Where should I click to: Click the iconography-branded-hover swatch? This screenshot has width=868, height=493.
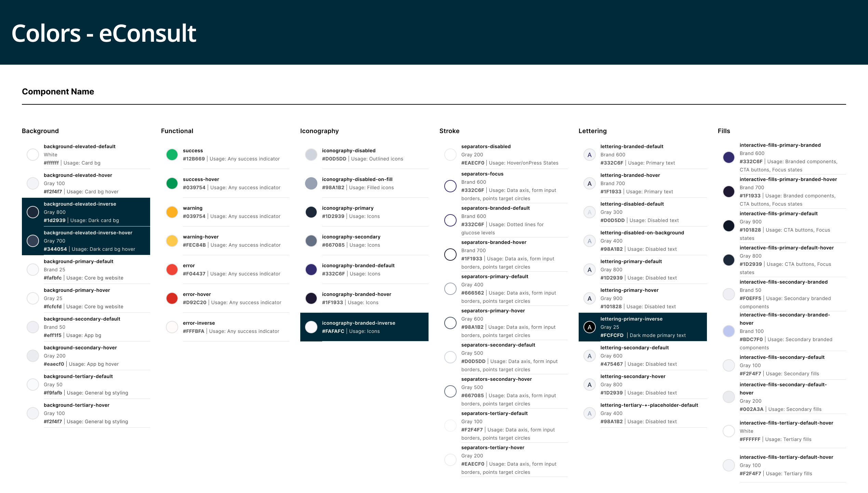(x=311, y=298)
